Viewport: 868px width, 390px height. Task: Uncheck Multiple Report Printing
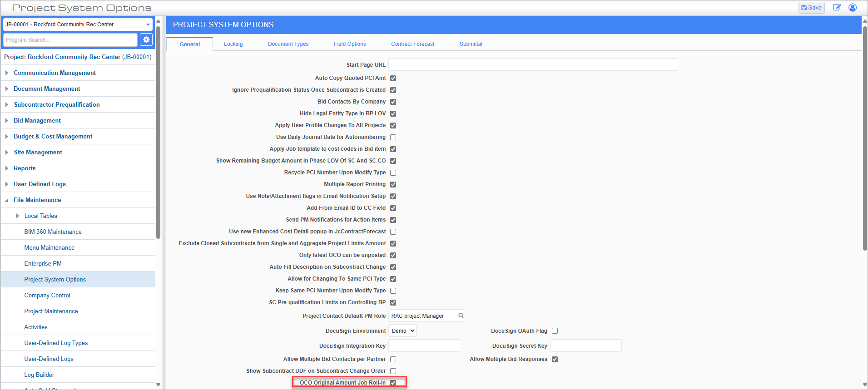[393, 184]
